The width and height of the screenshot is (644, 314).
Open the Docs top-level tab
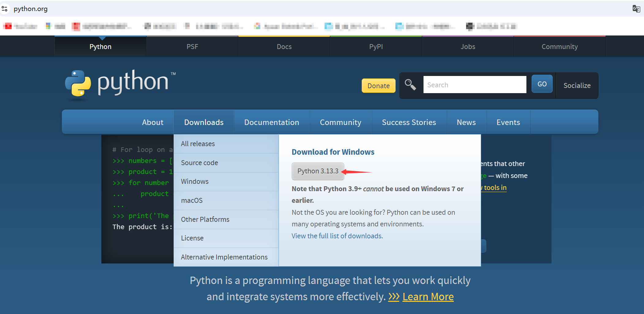284,47
